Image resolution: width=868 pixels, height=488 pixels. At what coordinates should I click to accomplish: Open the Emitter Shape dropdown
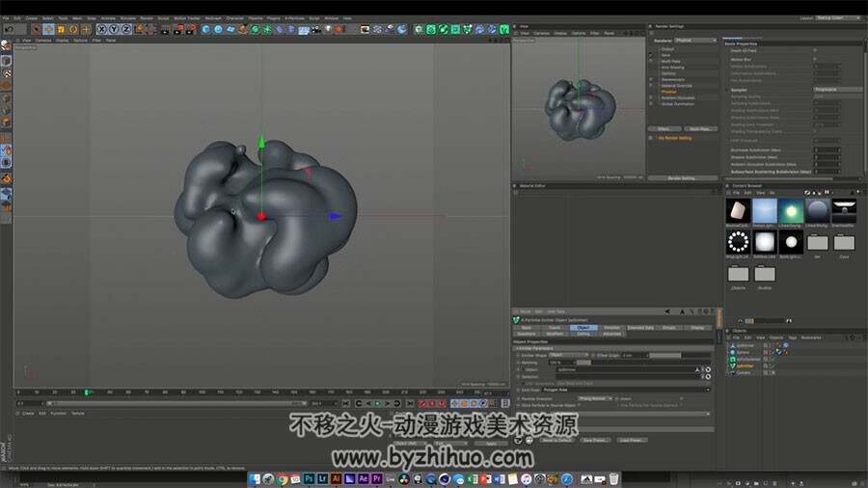568,355
